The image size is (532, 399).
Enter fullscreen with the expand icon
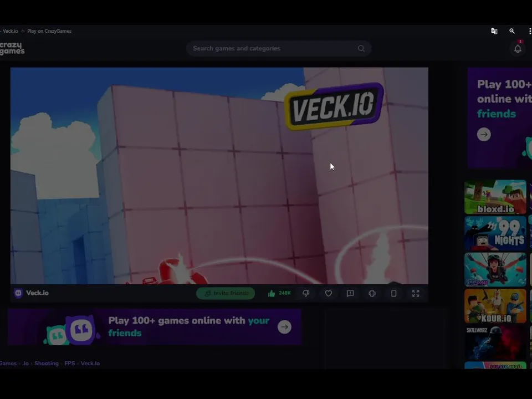(416, 293)
